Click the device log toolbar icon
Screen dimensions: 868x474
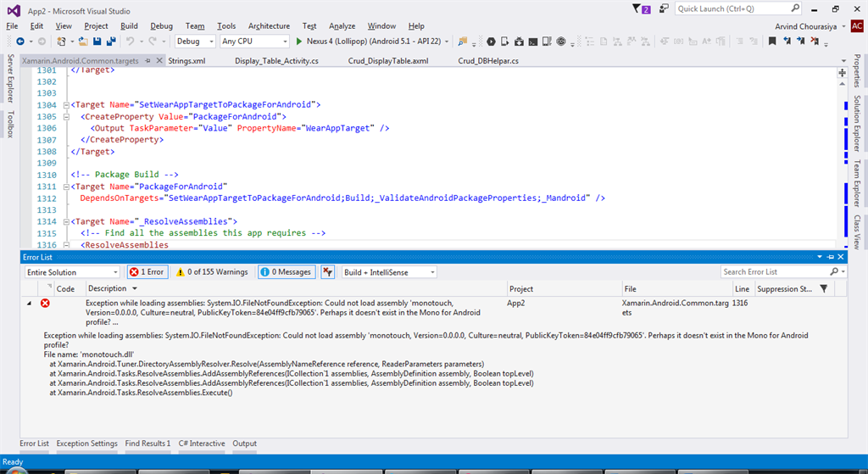[505, 42]
